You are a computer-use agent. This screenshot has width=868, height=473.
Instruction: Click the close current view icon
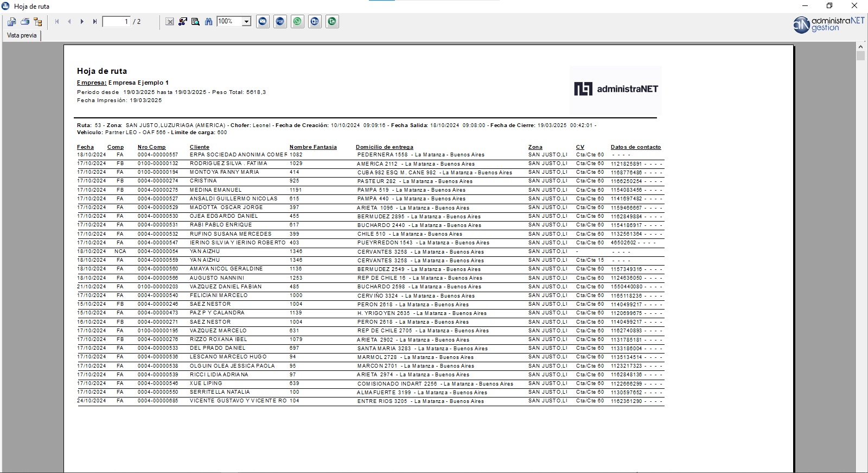pyautogui.click(x=170, y=22)
